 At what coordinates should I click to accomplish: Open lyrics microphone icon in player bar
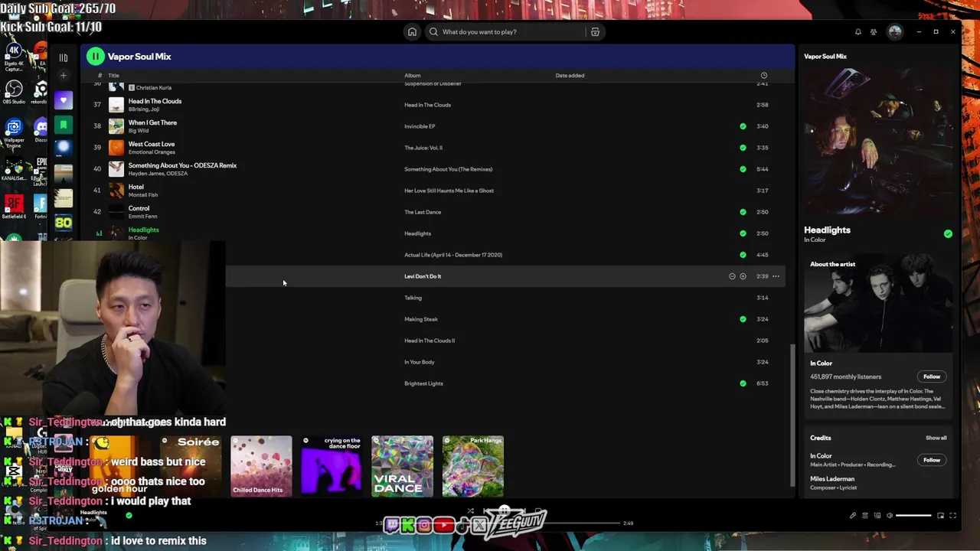tap(853, 516)
